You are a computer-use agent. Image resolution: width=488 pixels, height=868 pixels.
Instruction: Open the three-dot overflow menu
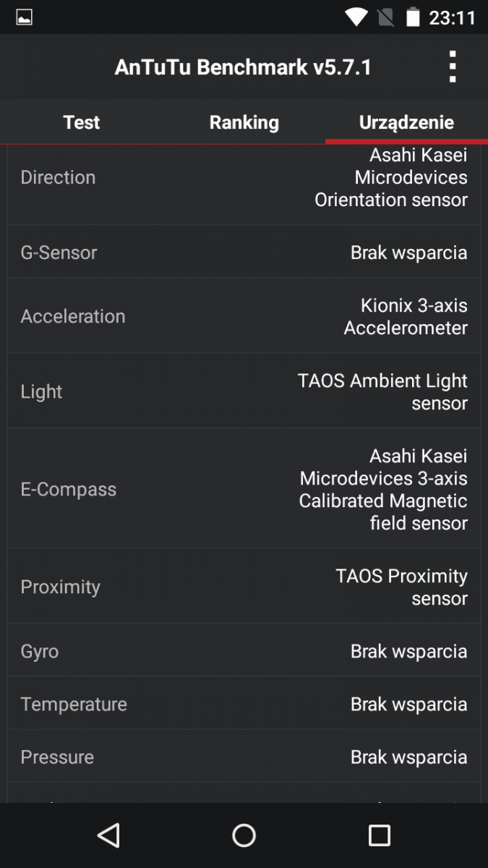453,67
